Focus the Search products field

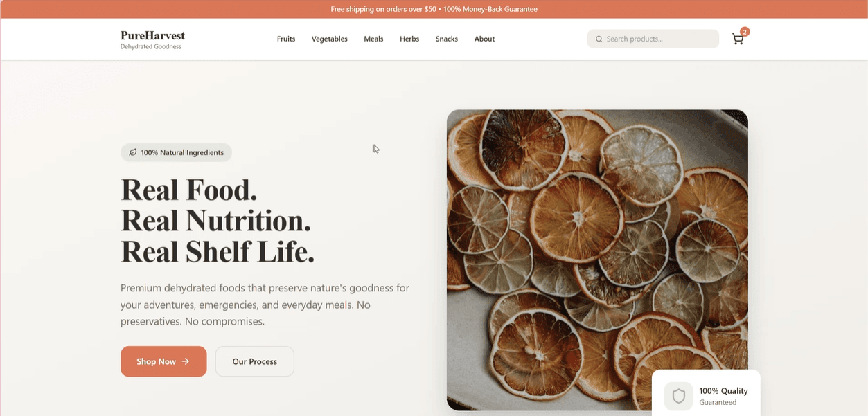pos(658,39)
